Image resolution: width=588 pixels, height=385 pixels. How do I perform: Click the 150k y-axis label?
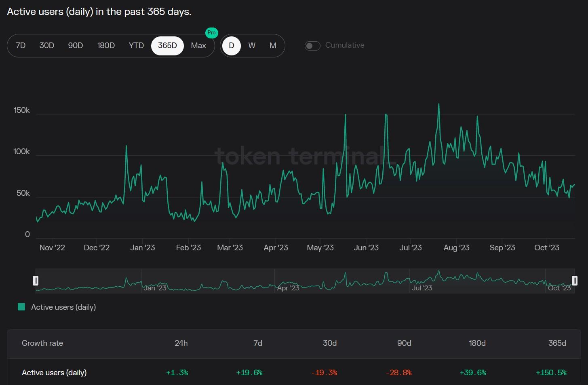[22, 110]
